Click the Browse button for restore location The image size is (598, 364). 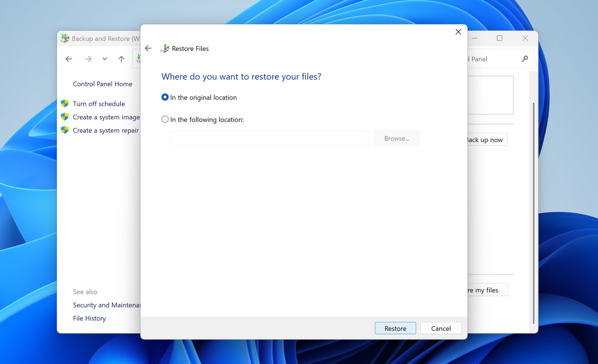[x=397, y=138]
